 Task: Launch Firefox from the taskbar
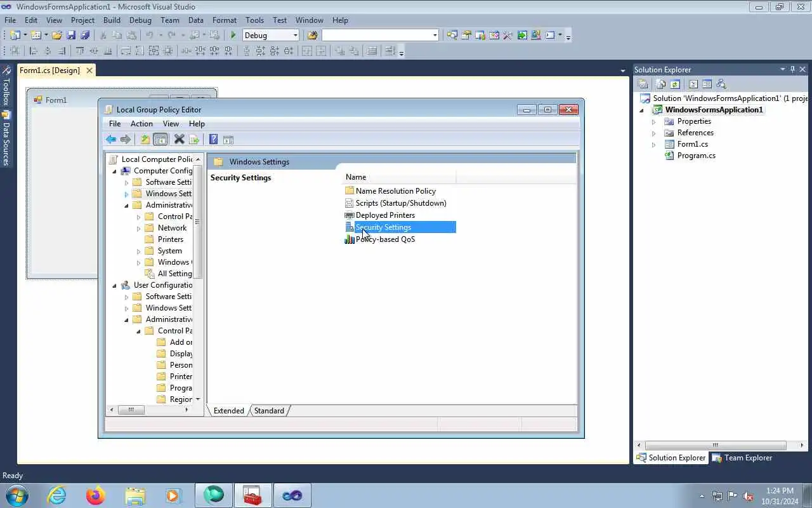[x=96, y=495]
